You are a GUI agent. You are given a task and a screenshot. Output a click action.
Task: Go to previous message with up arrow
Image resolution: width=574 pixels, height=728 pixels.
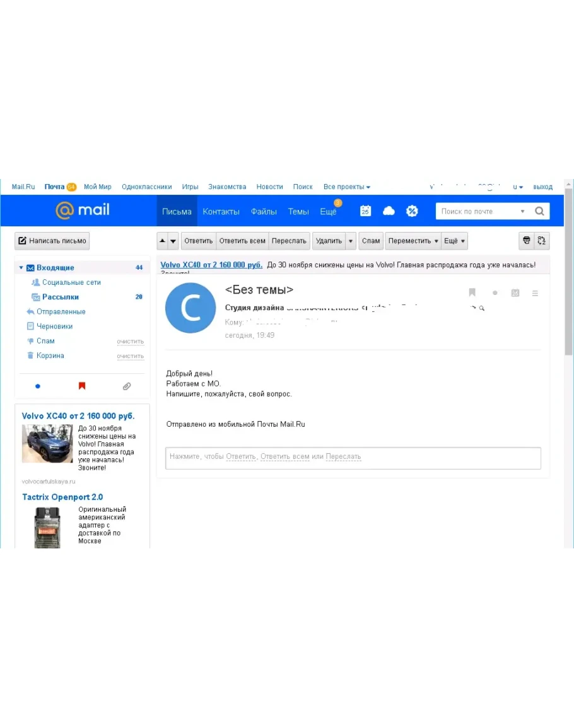(162, 241)
